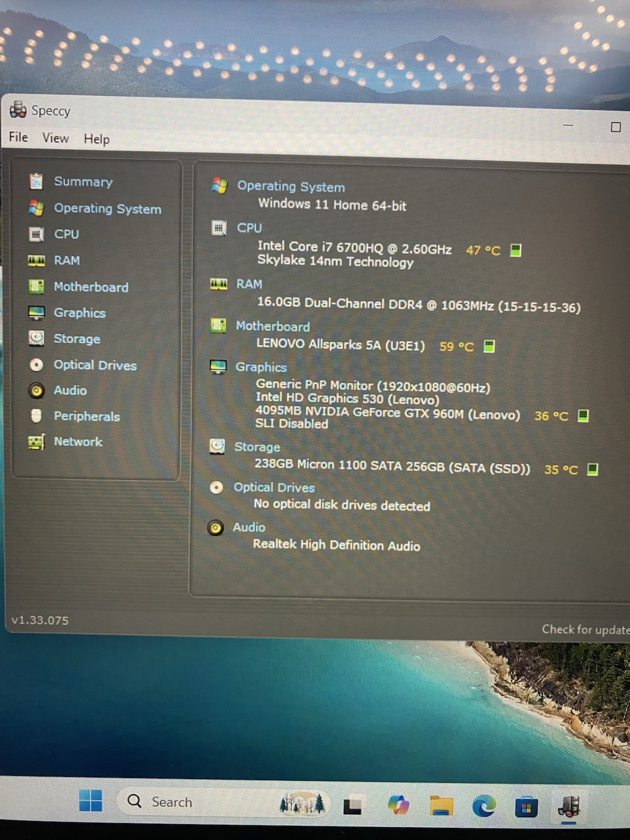630x840 pixels.
Task: Open the Graphics heading link in summary
Action: click(x=261, y=367)
